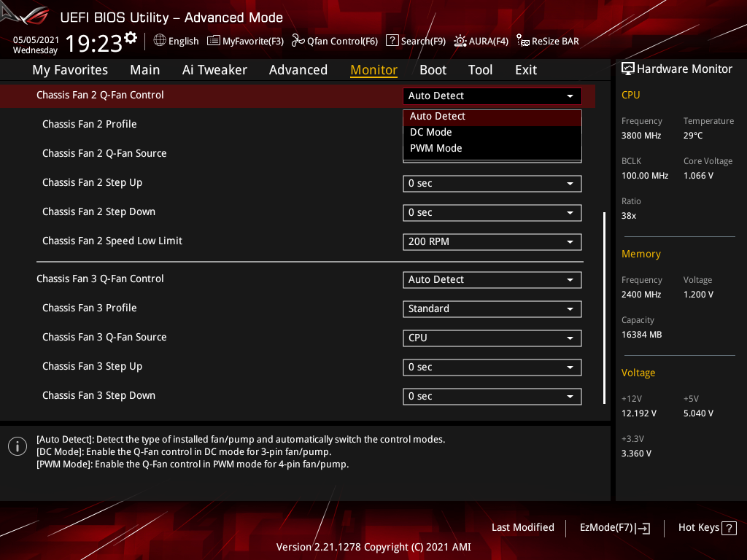Image resolution: width=747 pixels, height=560 pixels.
Task: Switch to My Favorites tab
Action: tap(70, 70)
